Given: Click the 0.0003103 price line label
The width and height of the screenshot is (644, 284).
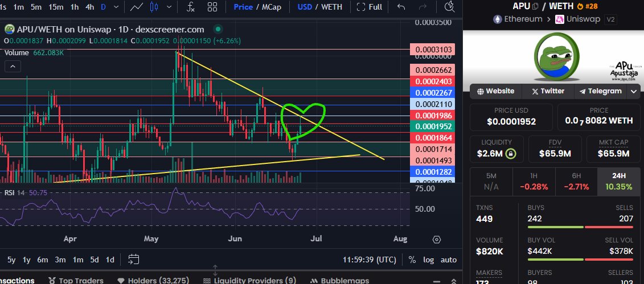Looking at the screenshot, I should click(x=434, y=50).
